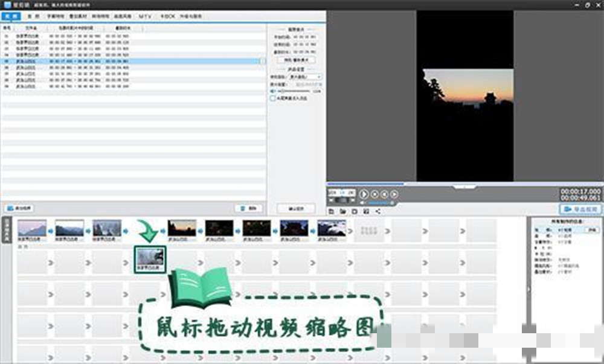This screenshot has width=604, height=364.
Task: Click the previous frame icon in playback controls
Action: (x=384, y=194)
